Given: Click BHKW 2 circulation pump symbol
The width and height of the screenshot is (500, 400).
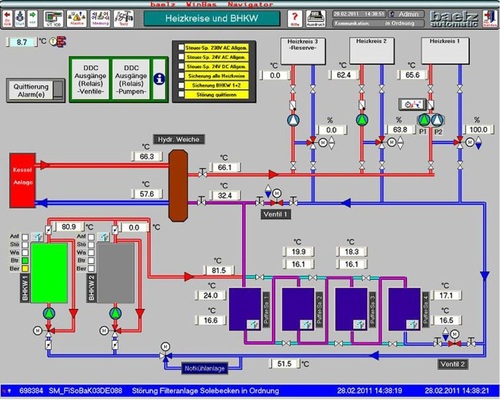Looking at the screenshot, I should point(115,313).
